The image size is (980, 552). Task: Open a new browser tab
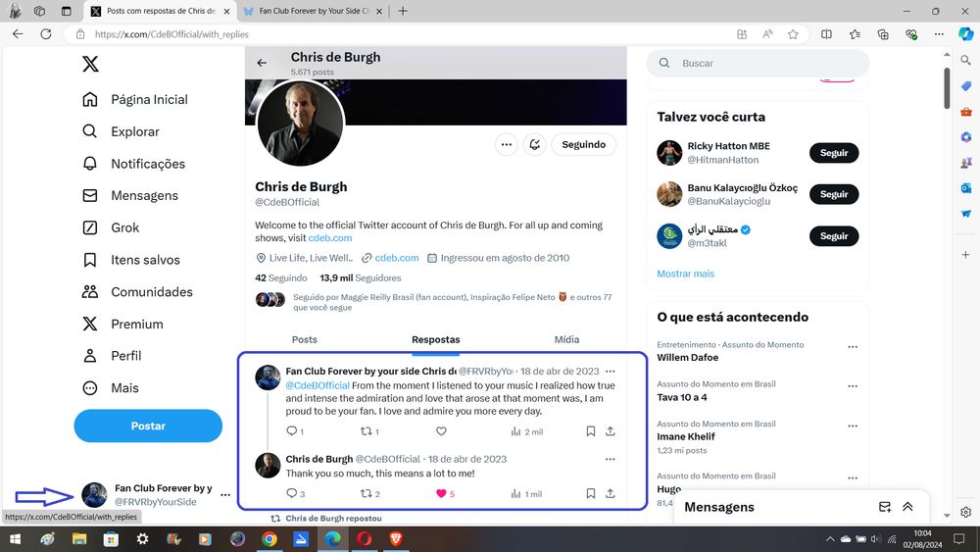point(403,11)
